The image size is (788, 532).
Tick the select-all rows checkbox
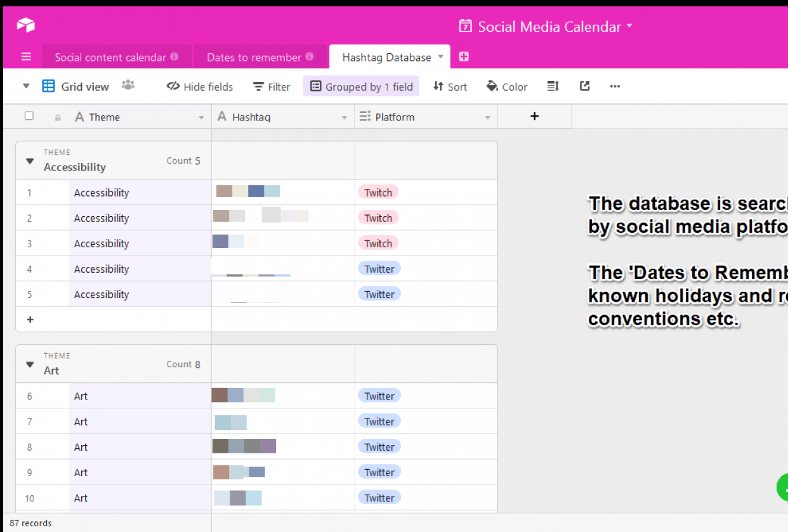(29, 116)
